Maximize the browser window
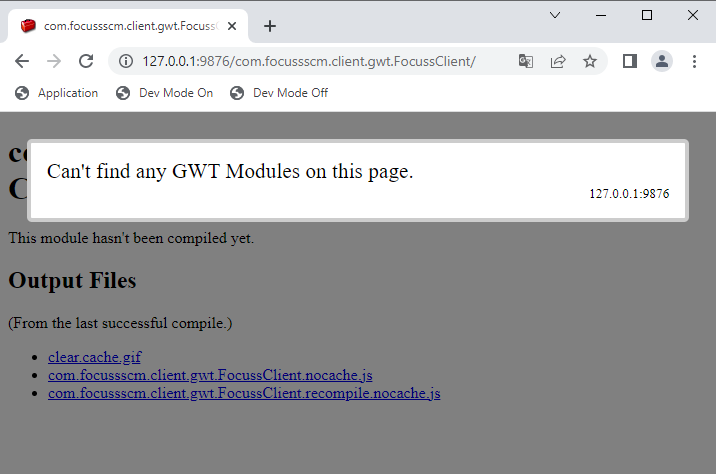Screen dimensions: 716x474 tap(647, 15)
